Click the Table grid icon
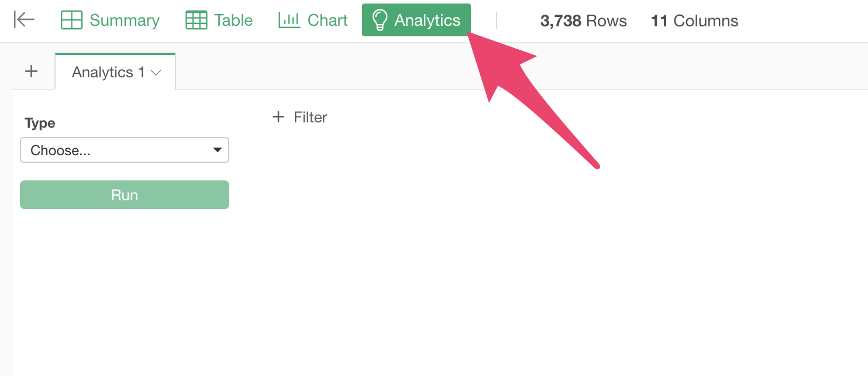The height and width of the screenshot is (376, 868). point(196,20)
